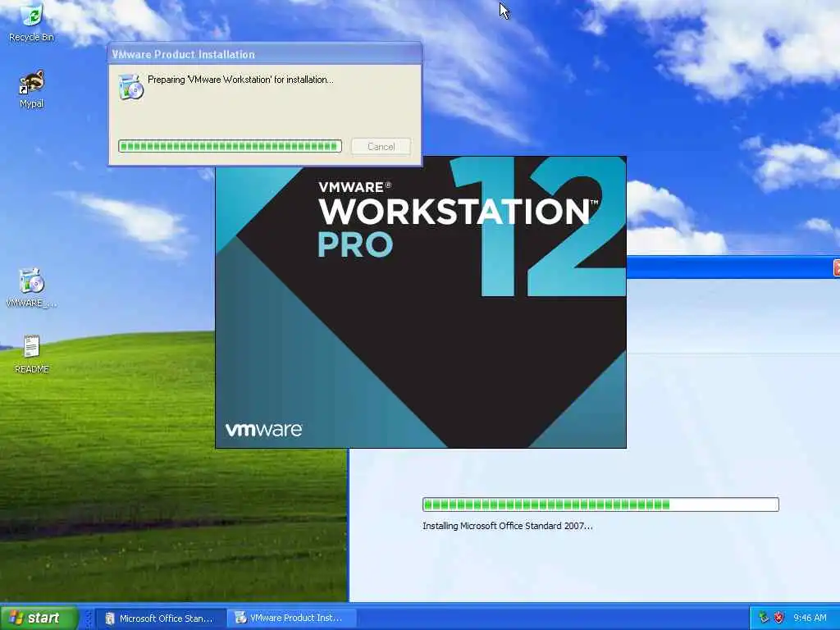Switch to Microsoft Office Stan... taskbar button

(160, 619)
